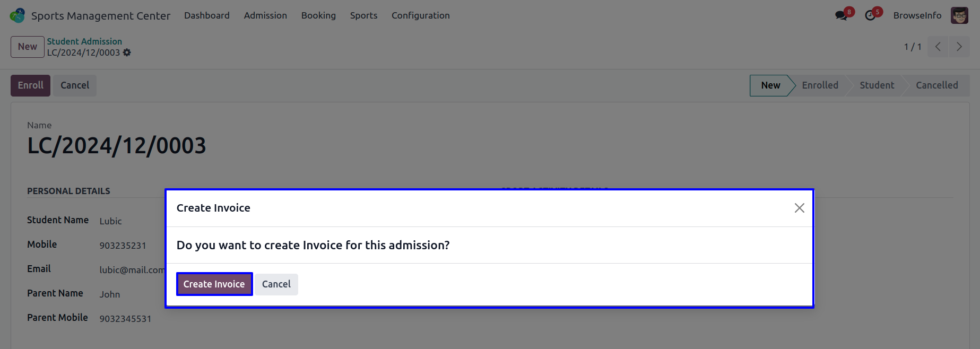Click the Student Name field value Lubic
Viewport: 980px width, 349px height.
click(110, 221)
